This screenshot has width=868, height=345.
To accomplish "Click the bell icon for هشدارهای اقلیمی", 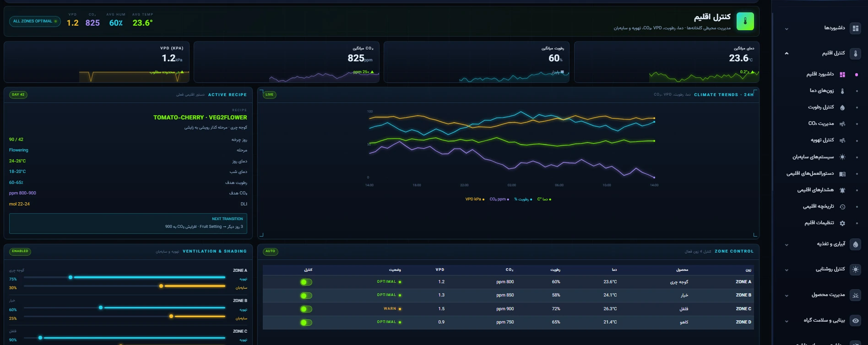I will tap(842, 190).
